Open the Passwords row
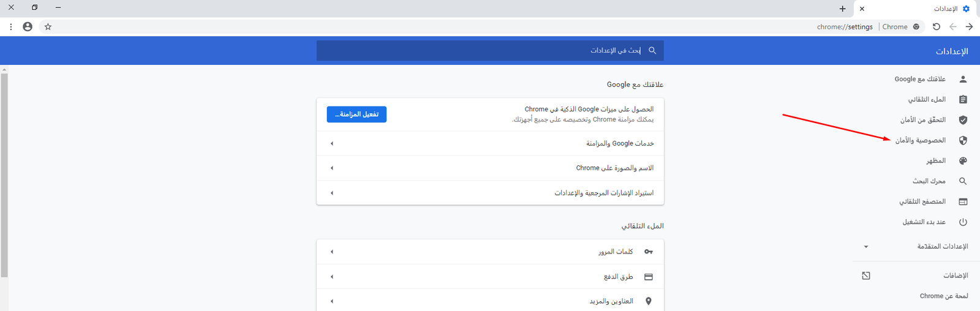Screen dimensions: 980x311 (x=490, y=252)
